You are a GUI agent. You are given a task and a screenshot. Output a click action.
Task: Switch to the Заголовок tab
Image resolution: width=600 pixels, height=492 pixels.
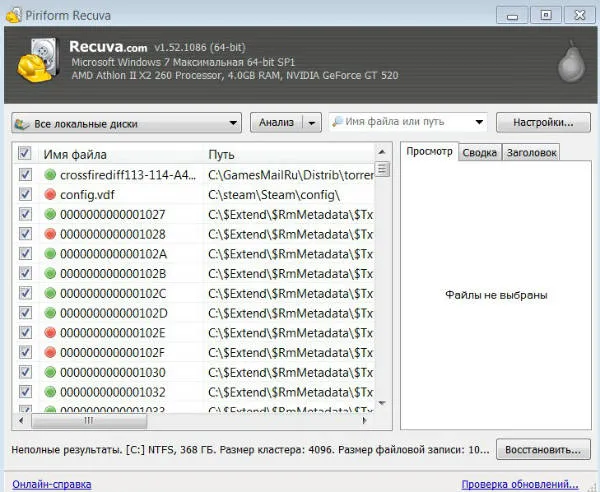tap(531, 153)
